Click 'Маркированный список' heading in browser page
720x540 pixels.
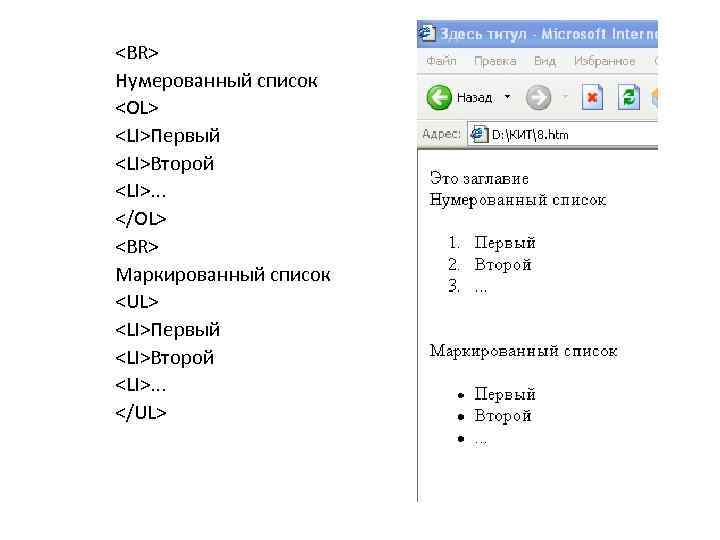click(523, 351)
